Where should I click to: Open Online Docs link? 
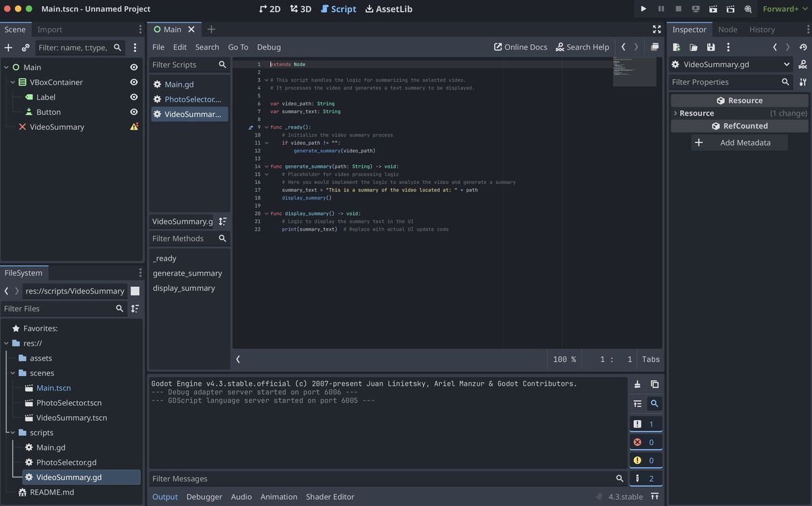coord(520,47)
